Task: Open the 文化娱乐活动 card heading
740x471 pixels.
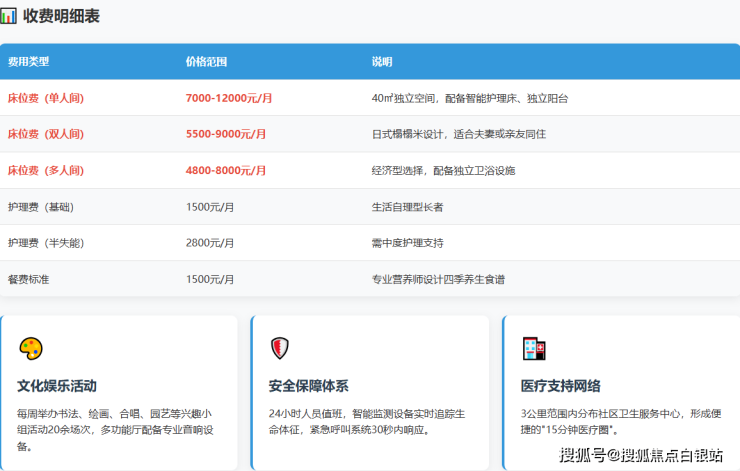Action: [x=57, y=386]
